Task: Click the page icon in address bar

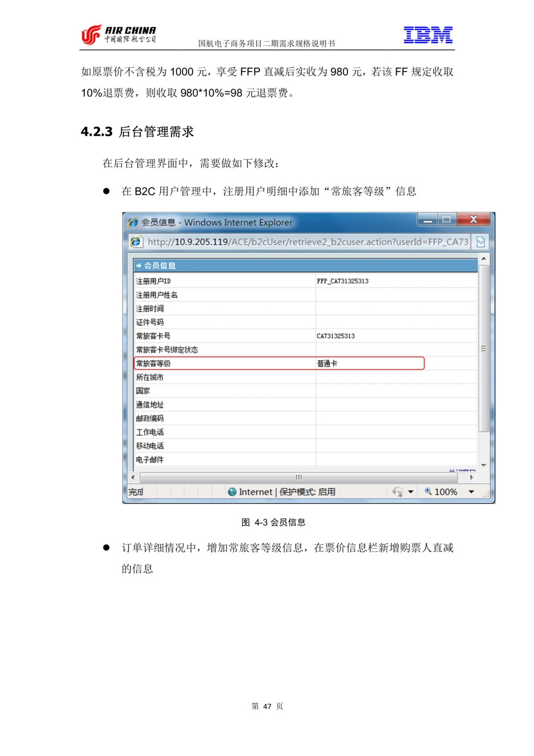Action: pyautogui.click(x=137, y=242)
